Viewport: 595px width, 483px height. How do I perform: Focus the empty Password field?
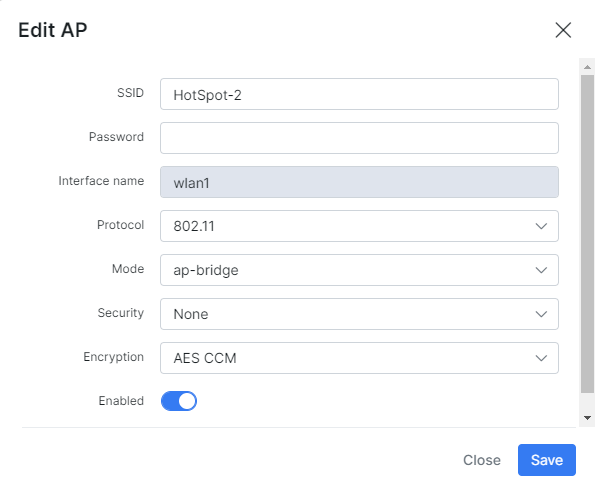coord(359,138)
